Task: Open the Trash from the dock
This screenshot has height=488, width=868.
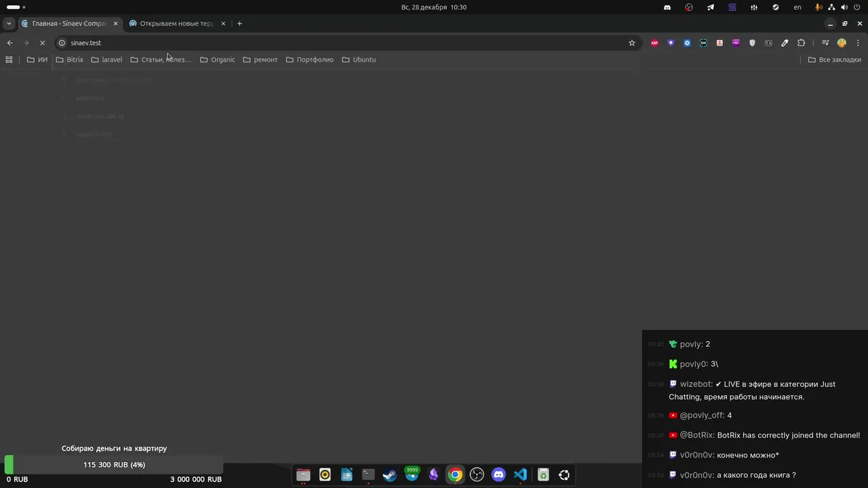Action: click(543, 475)
